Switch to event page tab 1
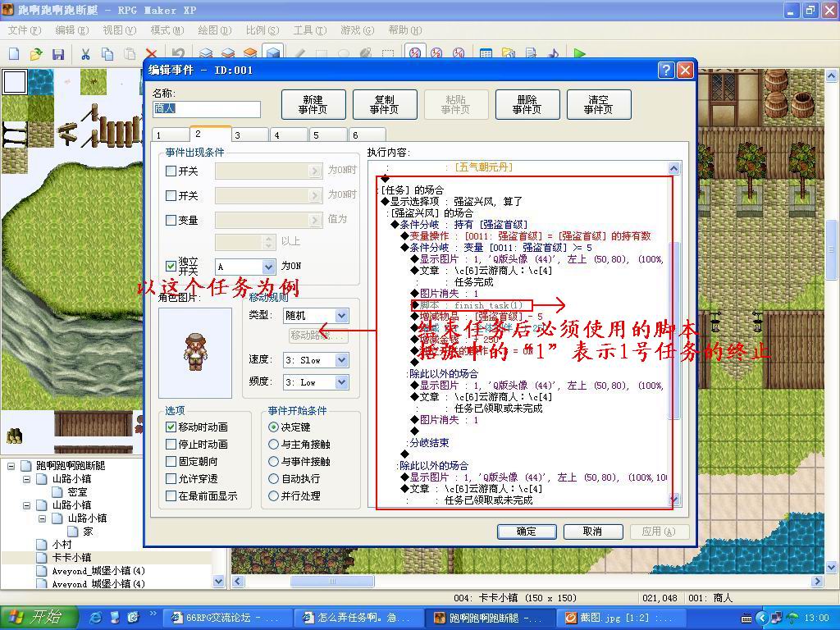The width and height of the screenshot is (840, 630). [170, 135]
